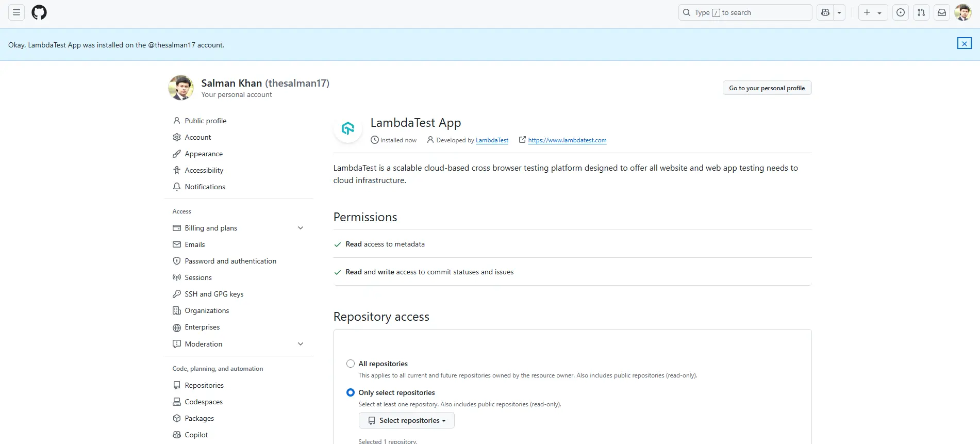Image resolution: width=980 pixels, height=444 pixels.
Task: Open the Select repositories dropdown
Action: pos(406,420)
